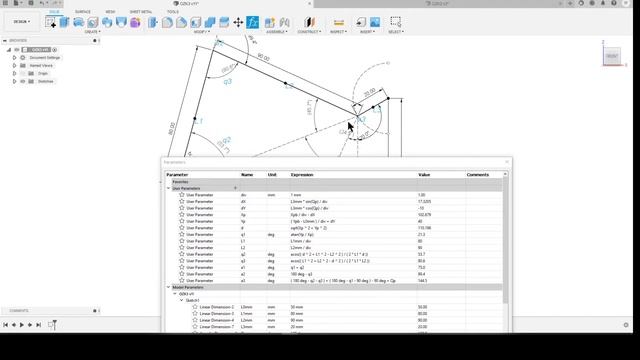The width and height of the screenshot is (640, 360).
Task: Switch to the SOLID tab
Action: pyautogui.click(x=54, y=12)
